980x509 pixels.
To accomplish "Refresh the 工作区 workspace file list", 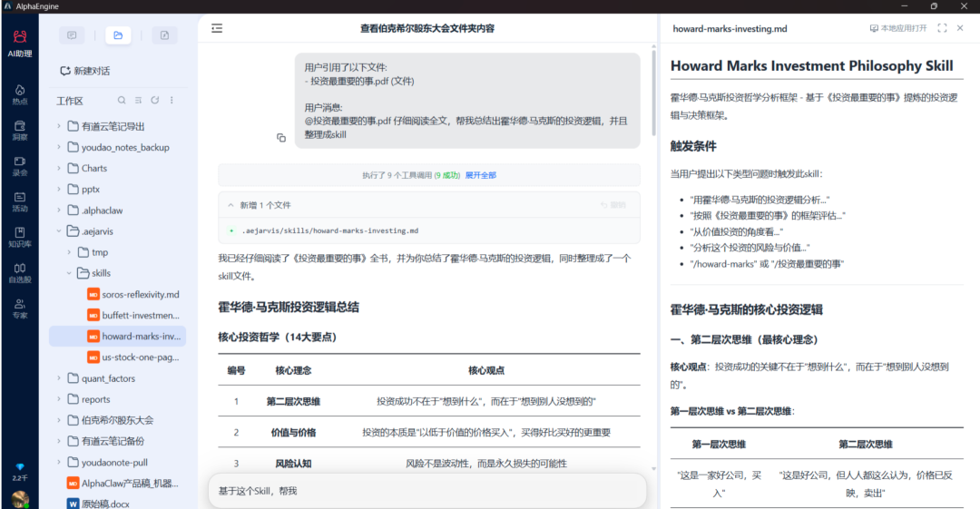I will click(155, 101).
